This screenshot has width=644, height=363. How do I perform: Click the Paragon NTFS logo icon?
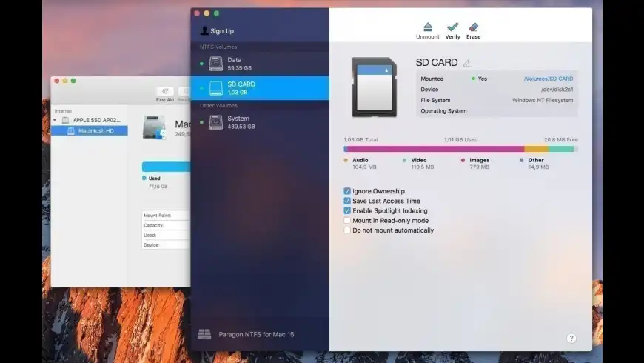pyautogui.click(x=204, y=334)
